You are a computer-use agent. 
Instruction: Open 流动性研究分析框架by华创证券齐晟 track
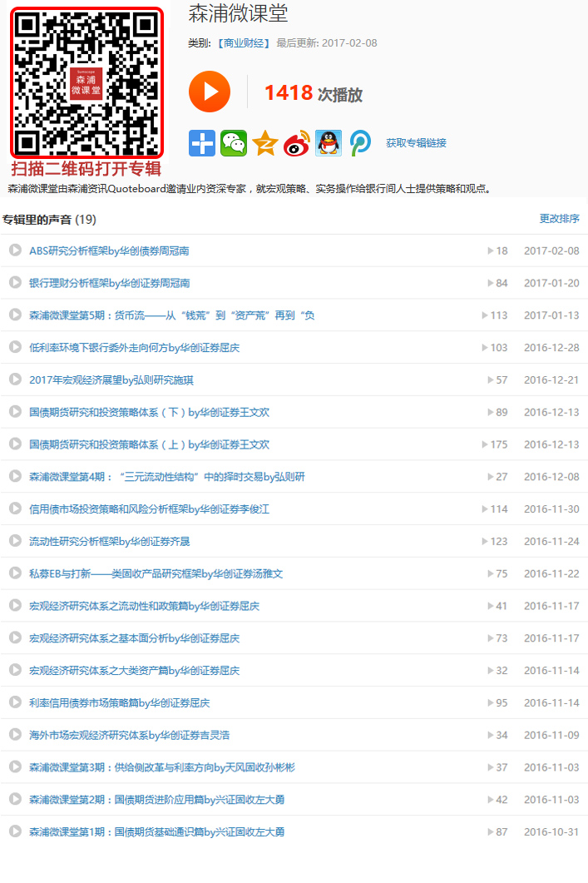109,542
